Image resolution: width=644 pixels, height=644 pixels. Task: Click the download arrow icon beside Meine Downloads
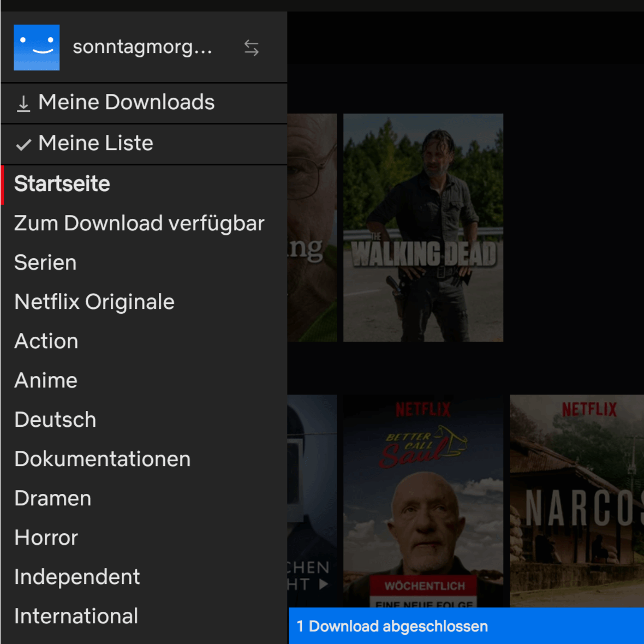(23, 103)
